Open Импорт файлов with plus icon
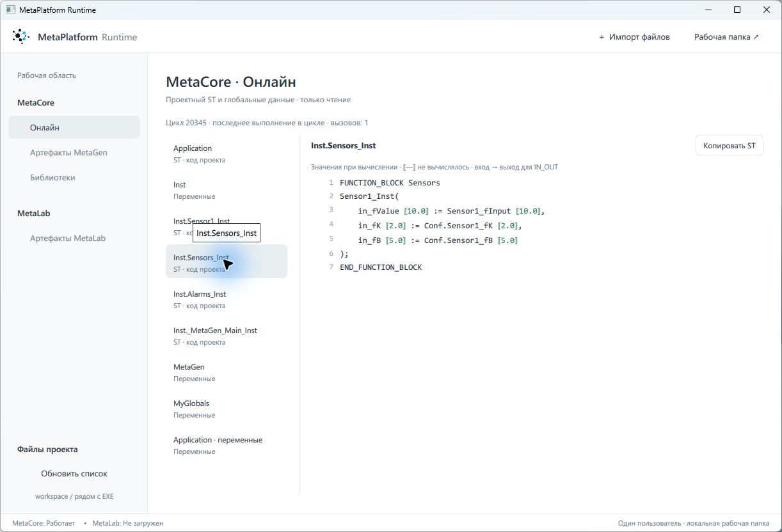Screen dimensions: 782x532 pyautogui.click(x=634, y=37)
